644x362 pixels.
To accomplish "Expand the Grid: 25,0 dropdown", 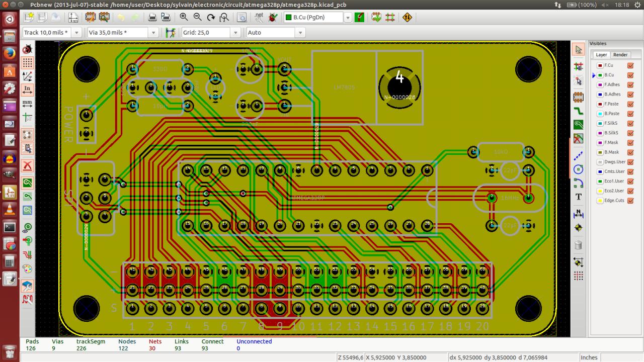I will (235, 33).
